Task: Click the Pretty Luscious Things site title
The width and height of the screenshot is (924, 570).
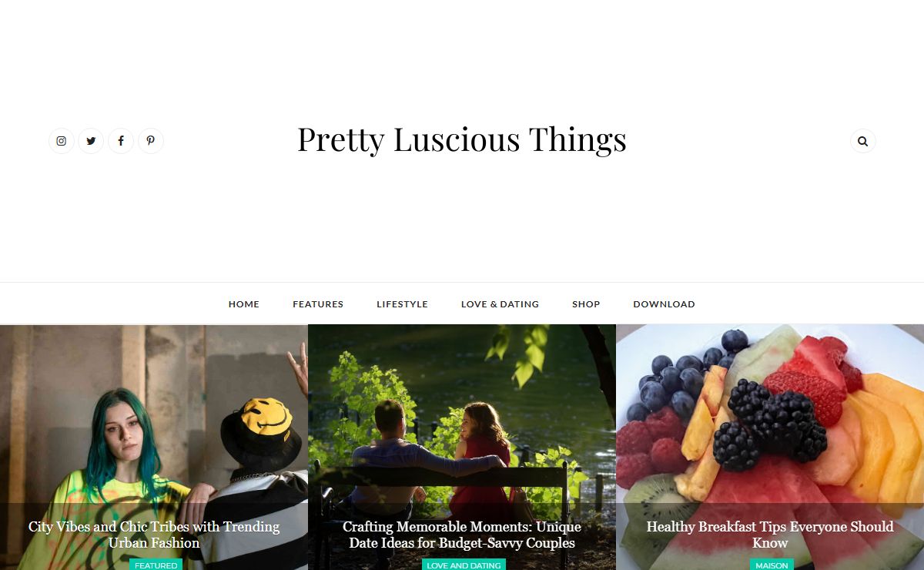Action: 462,139
